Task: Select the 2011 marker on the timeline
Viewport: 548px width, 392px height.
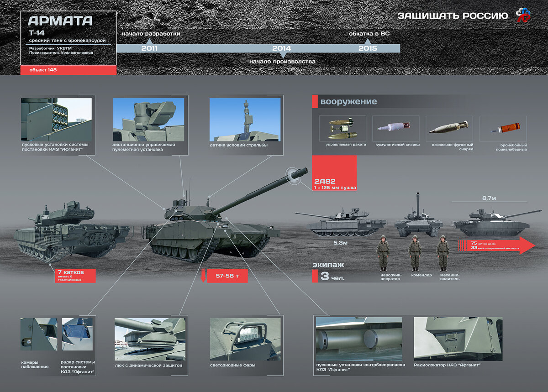Action: pyautogui.click(x=150, y=48)
